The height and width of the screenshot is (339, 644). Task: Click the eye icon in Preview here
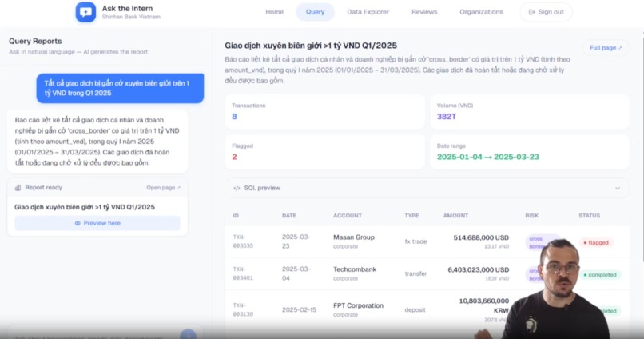78,223
